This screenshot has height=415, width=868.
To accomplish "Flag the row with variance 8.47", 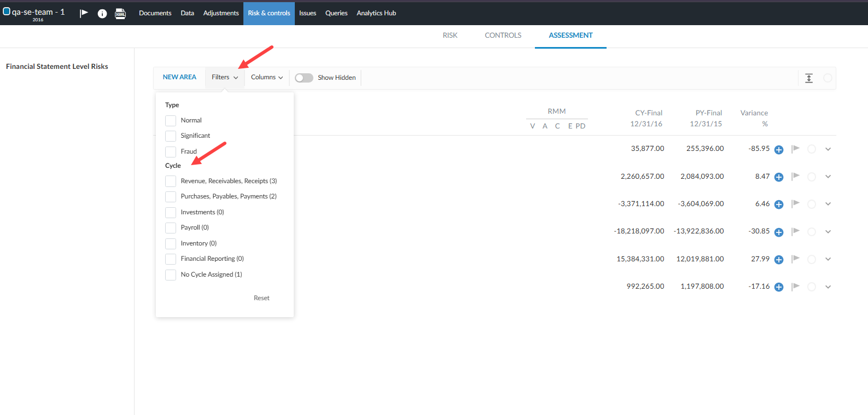I will point(795,176).
